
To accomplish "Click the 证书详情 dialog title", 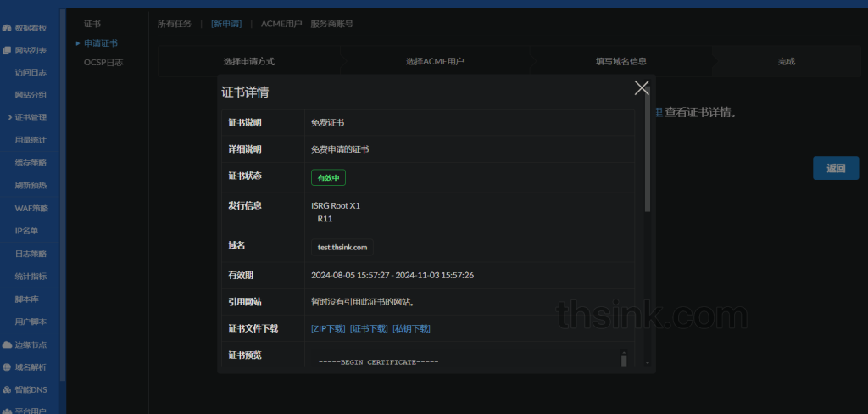I will pyautogui.click(x=245, y=92).
